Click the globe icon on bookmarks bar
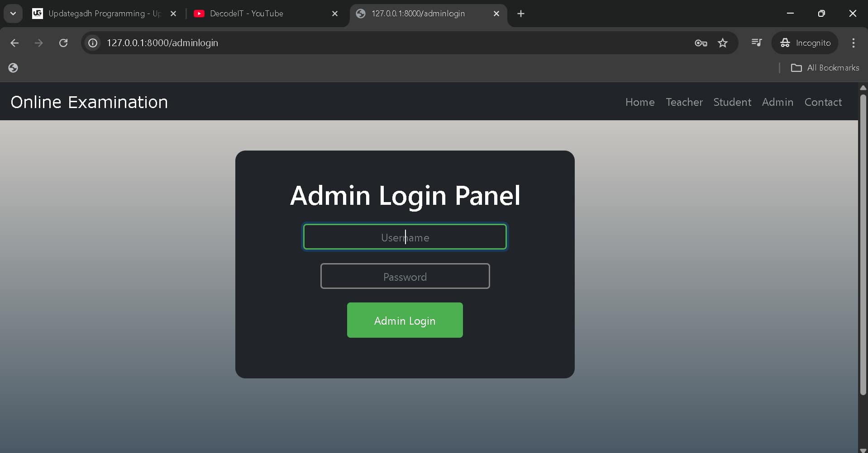The height and width of the screenshot is (453, 868). point(13,68)
